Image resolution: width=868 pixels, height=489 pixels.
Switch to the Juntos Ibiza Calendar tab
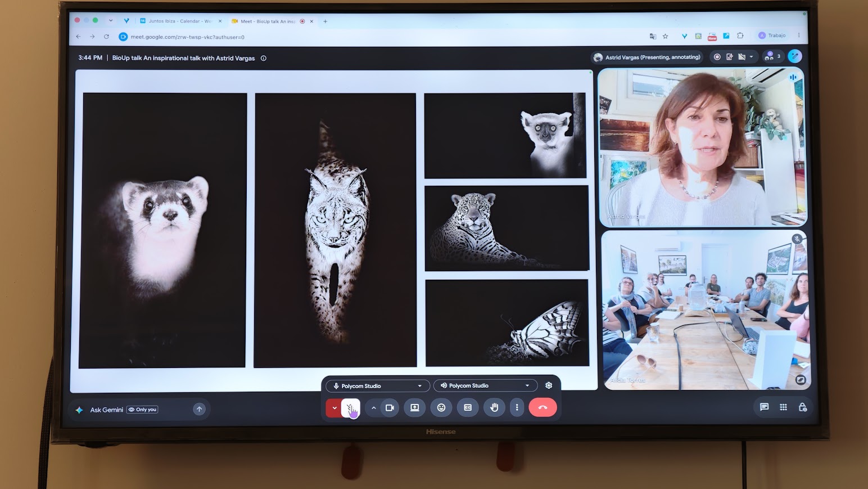click(180, 21)
